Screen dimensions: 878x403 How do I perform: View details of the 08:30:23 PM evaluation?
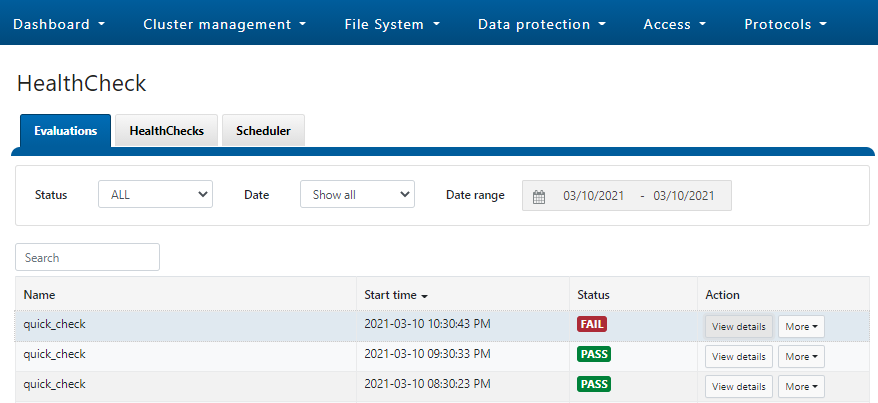pos(738,386)
